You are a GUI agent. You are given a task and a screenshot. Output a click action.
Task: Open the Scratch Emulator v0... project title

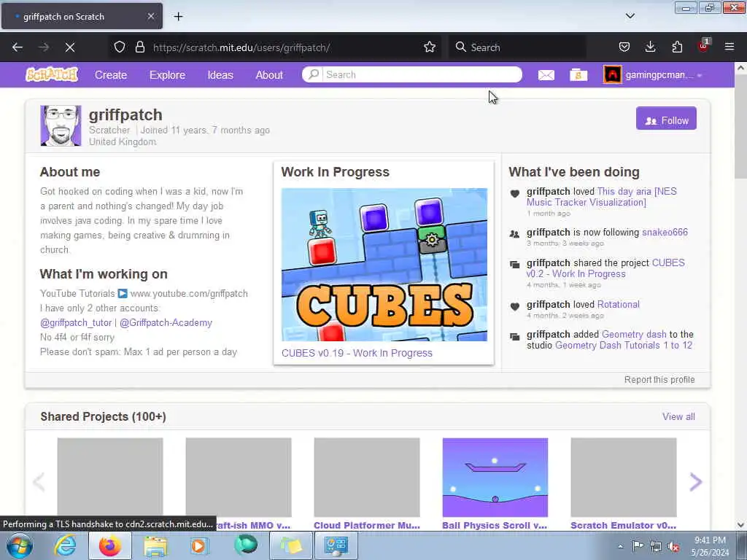[x=623, y=525]
